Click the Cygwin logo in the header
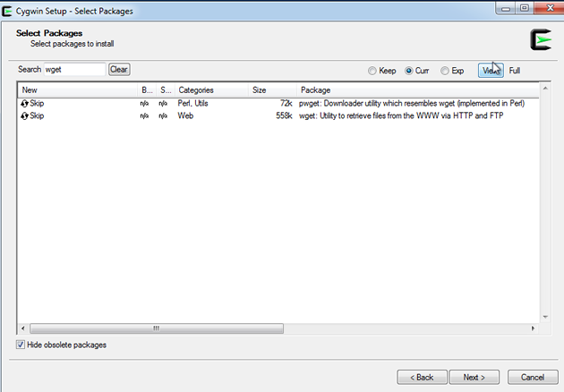564x392 pixels. coord(541,39)
